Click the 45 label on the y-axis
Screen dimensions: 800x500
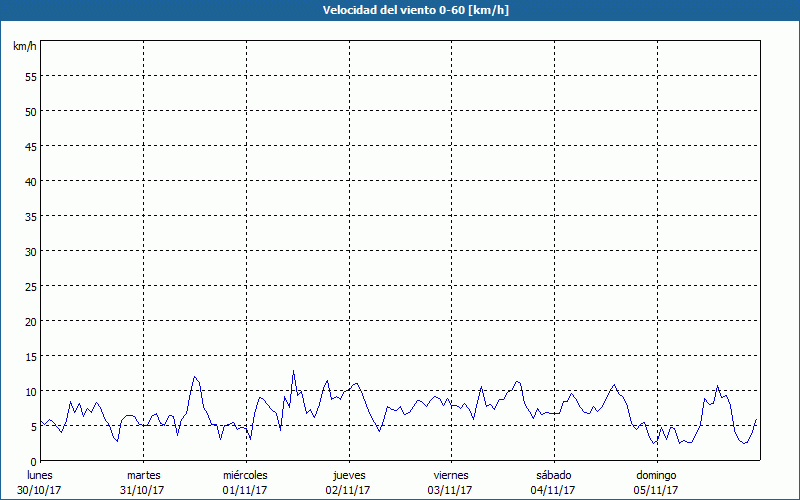point(30,146)
